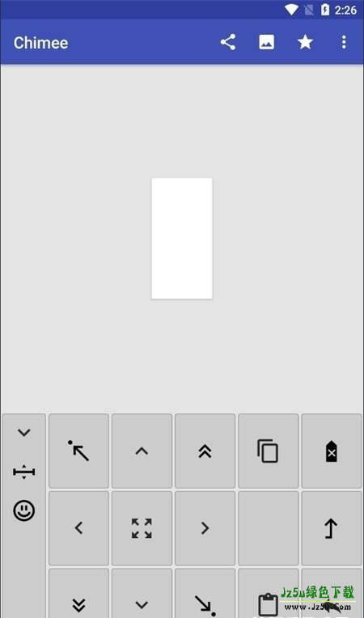The height and width of the screenshot is (618, 364).
Task: Tap the upward return arrow key
Action: click(332, 528)
